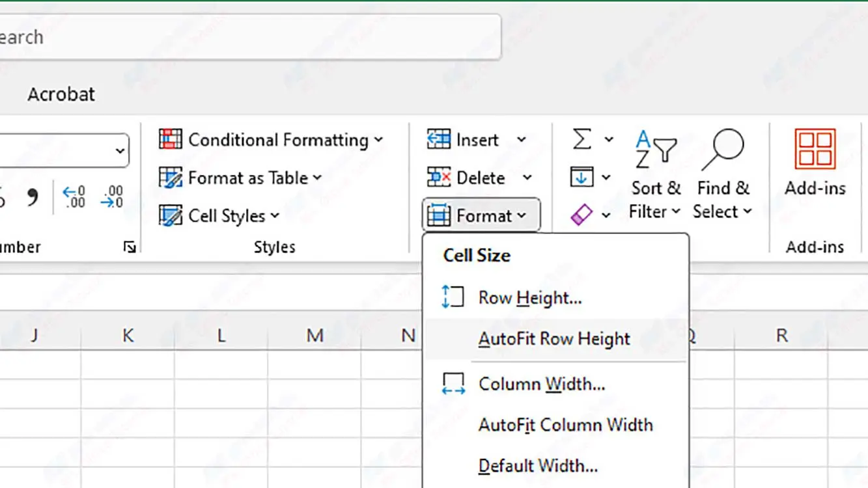Click the Decrease Decimal icon
Screen dimensions: 868x488
[x=111, y=197]
